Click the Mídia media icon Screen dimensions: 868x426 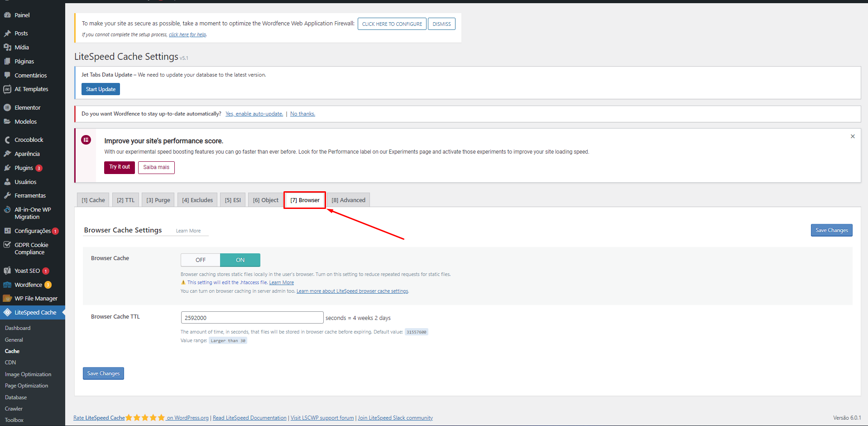point(7,47)
